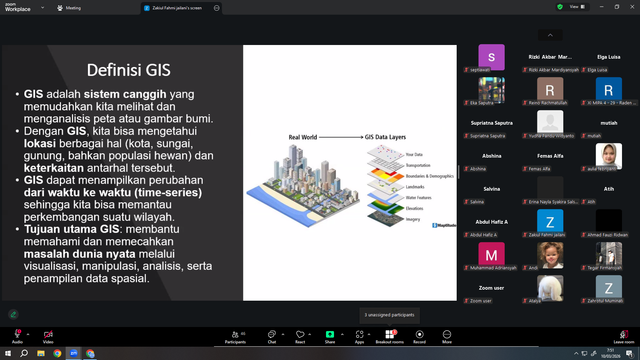Click the Femas Alfa participant tile
This screenshot has width=640, height=360.
pos(550,157)
